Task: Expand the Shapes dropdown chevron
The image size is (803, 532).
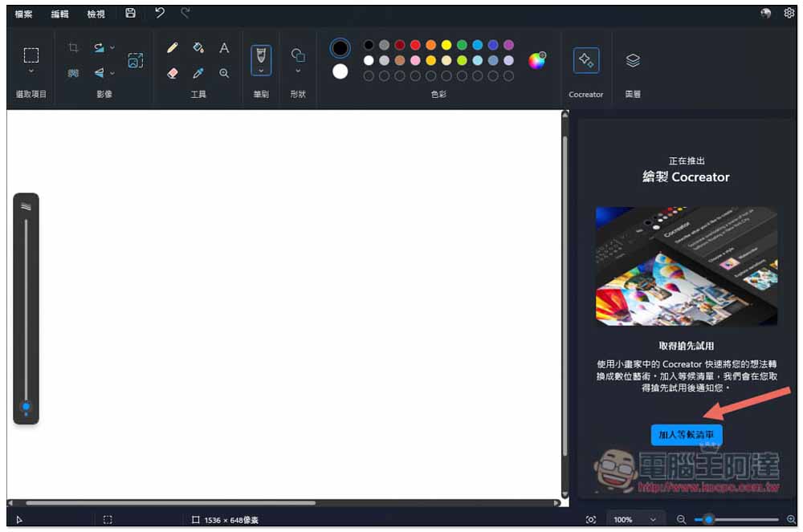Action: point(298,71)
